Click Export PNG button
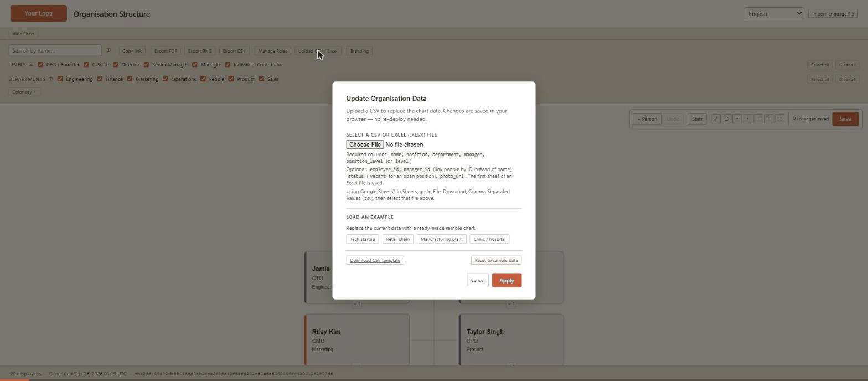The width and height of the screenshot is (868, 381). coord(200,51)
